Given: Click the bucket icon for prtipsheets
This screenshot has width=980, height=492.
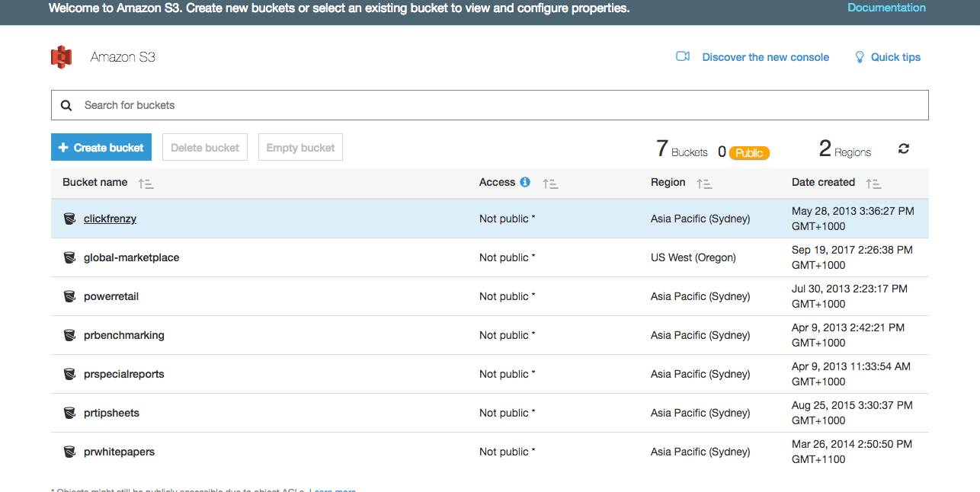Looking at the screenshot, I should [x=69, y=413].
